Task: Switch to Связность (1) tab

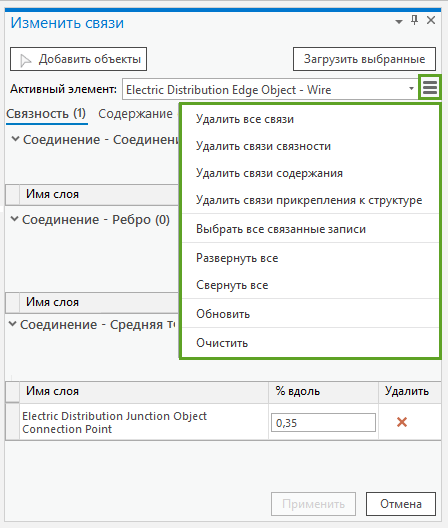Action: tap(46, 114)
